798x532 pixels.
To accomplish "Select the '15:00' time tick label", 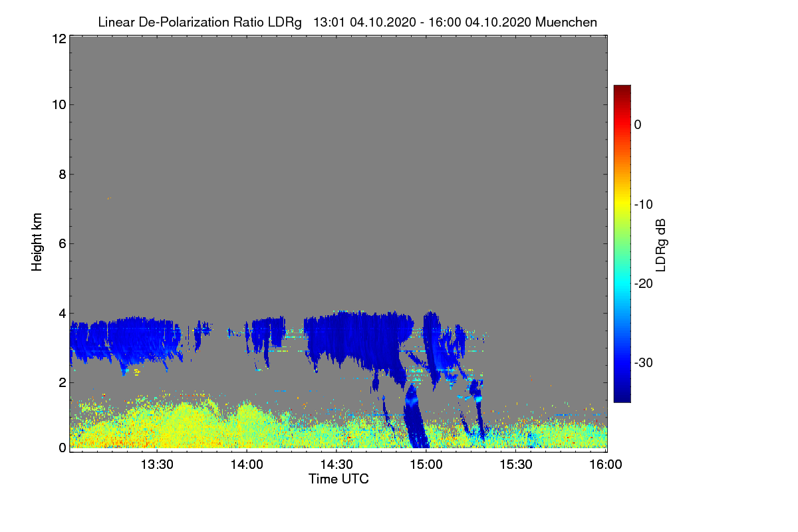I will point(426,465).
